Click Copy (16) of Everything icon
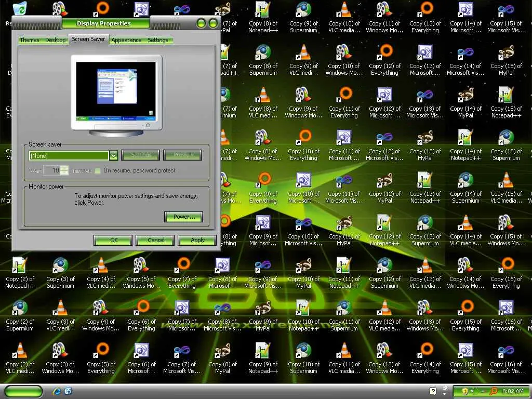 click(506, 265)
